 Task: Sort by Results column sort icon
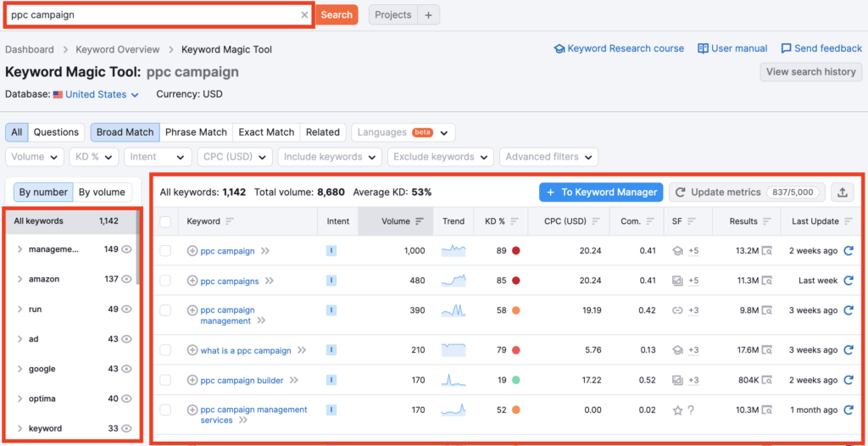tap(766, 221)
